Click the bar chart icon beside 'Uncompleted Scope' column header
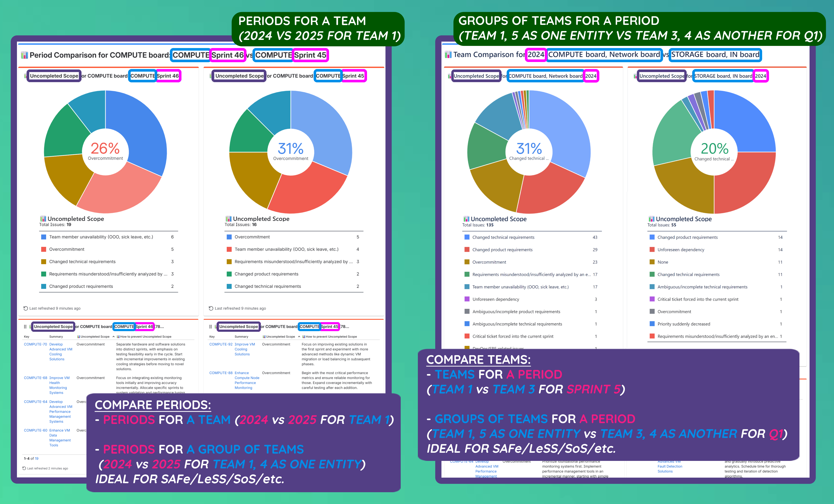This screenshot has width=834, height=504. click(x=79, y=337)
